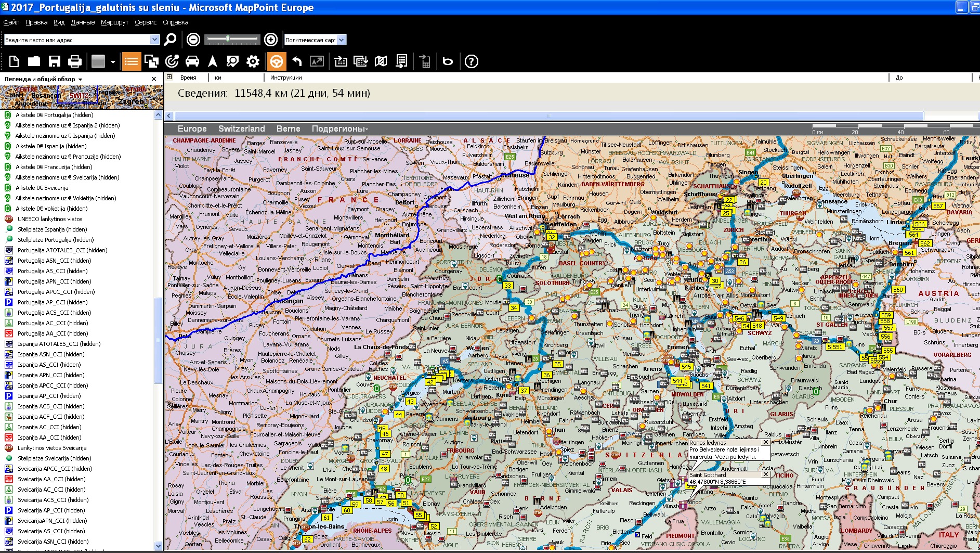
Task: Click the Время column header
Action: point(188,78)
